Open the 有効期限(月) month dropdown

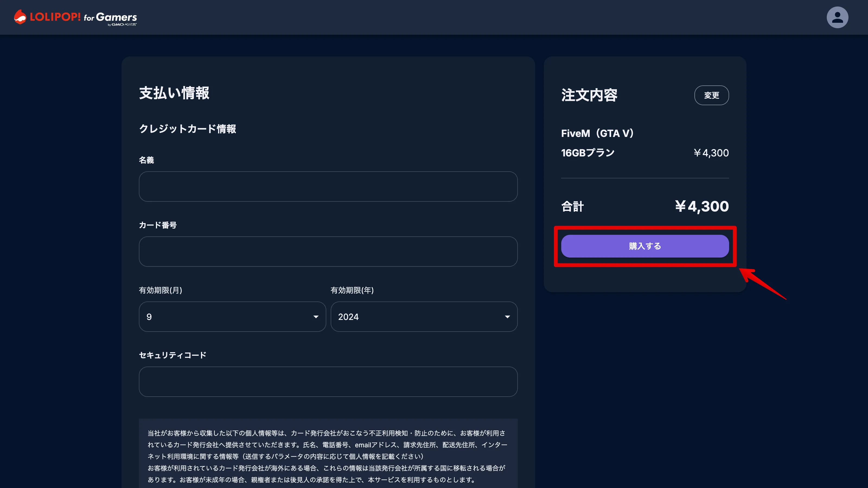point(232,317)
